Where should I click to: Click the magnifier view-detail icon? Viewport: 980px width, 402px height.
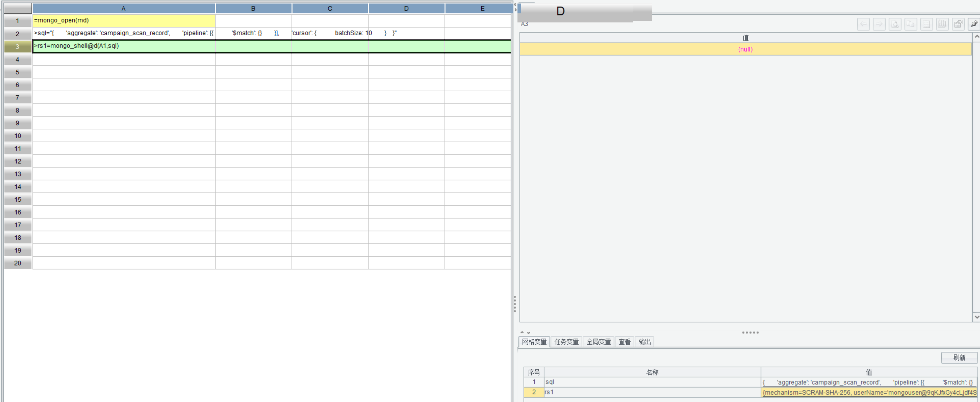click(895, 24)
